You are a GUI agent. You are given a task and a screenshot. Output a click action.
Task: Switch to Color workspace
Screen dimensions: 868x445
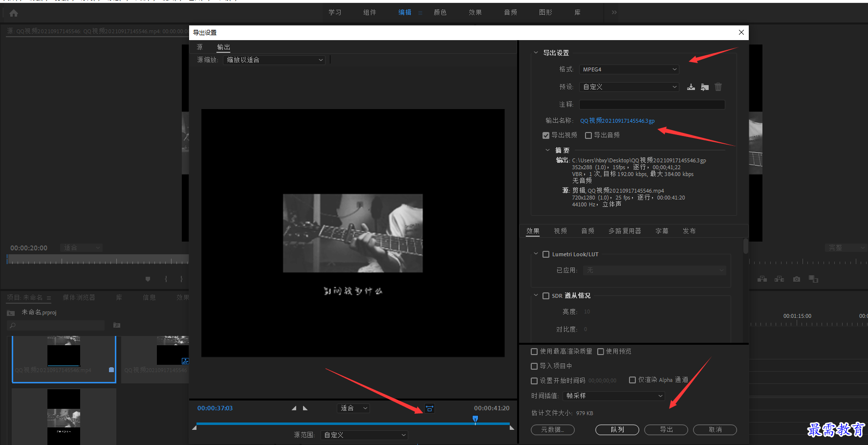click(x=440, y=12)
